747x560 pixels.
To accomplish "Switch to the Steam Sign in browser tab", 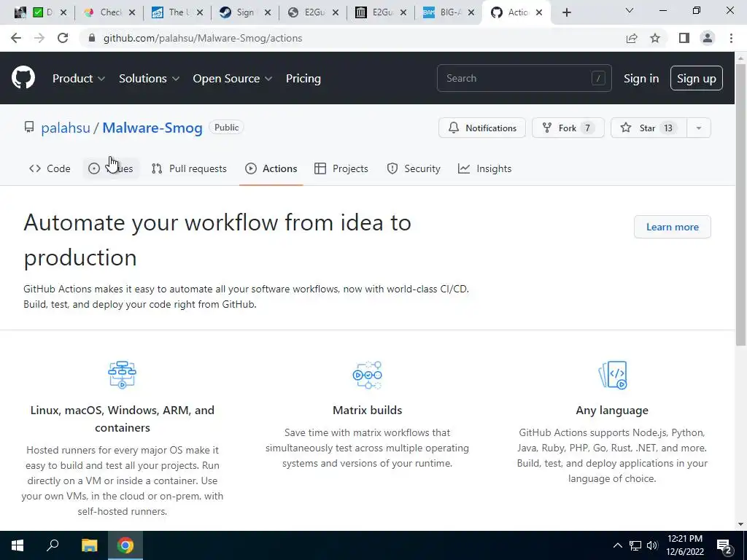I will pos(245,13).
